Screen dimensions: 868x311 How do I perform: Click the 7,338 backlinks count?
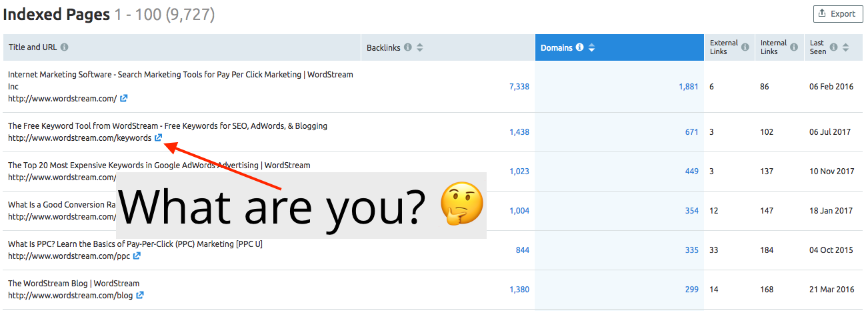point(519,87)
